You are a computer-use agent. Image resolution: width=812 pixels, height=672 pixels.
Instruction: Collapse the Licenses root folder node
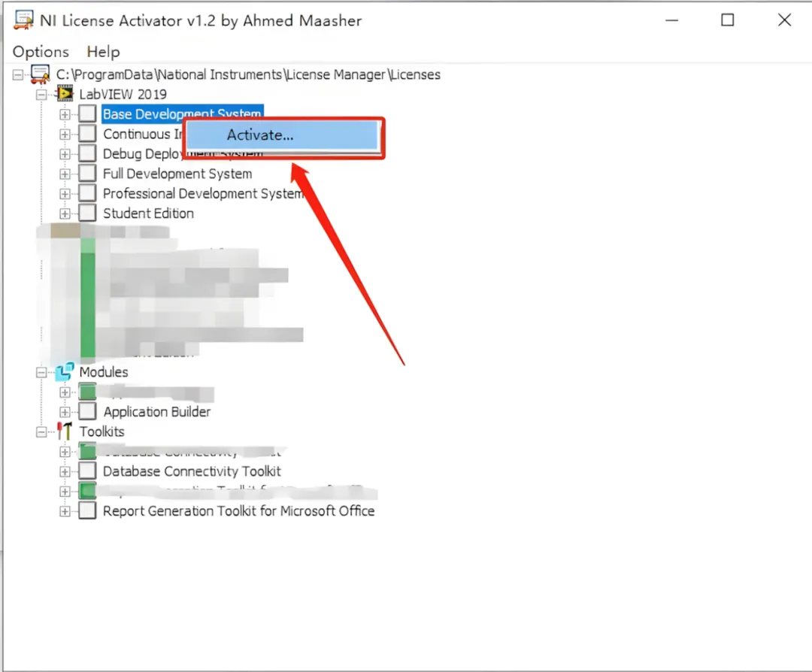tap(18, 75)
